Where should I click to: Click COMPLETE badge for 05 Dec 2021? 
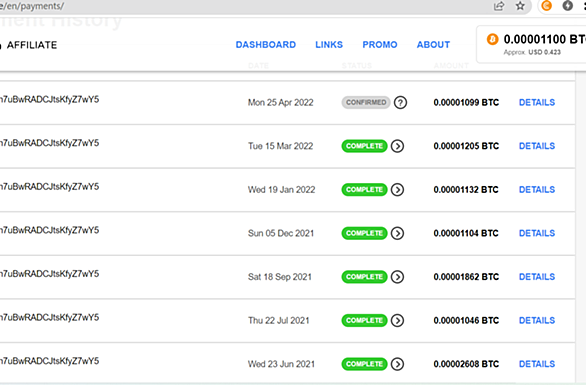pyautogui.click(x=364, y=233)
